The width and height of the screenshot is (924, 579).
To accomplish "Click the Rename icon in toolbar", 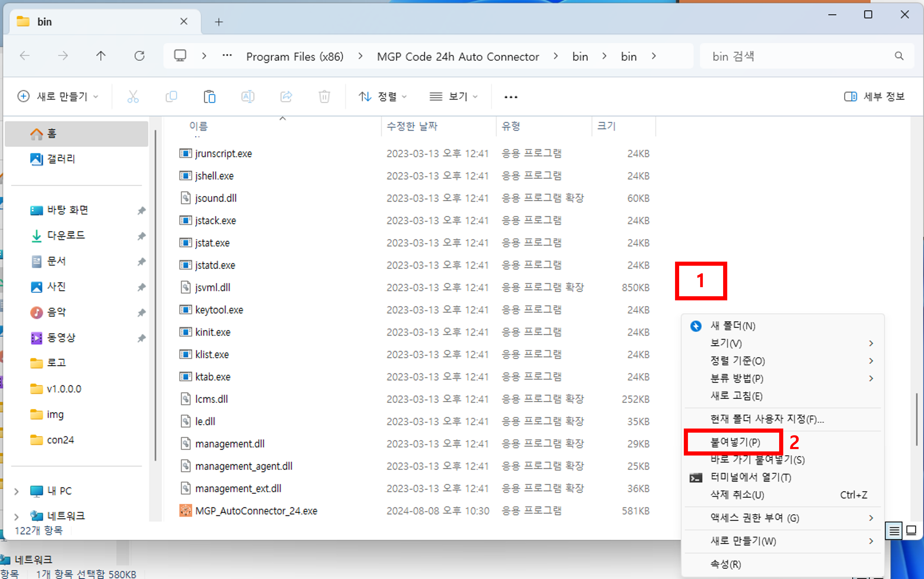I will pyautogui.click(x=248, y=97).
